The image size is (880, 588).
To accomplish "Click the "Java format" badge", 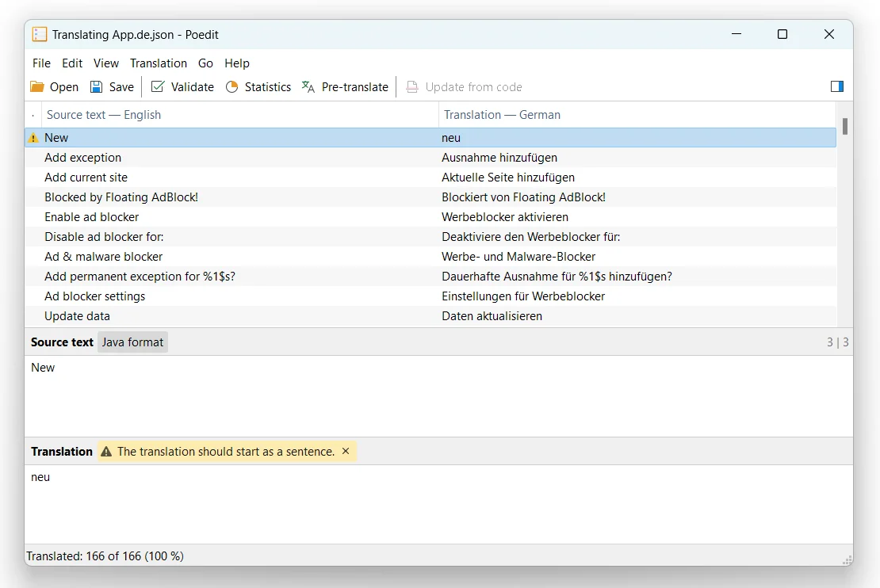I will tap(132, 342).
